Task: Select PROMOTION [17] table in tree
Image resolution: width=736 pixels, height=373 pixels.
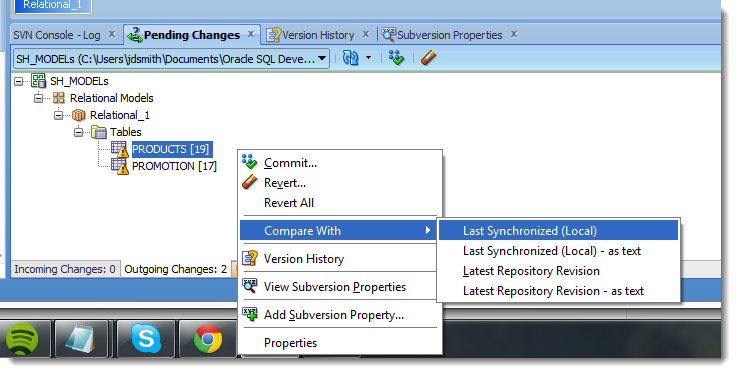Action: (x=174, y=166)
